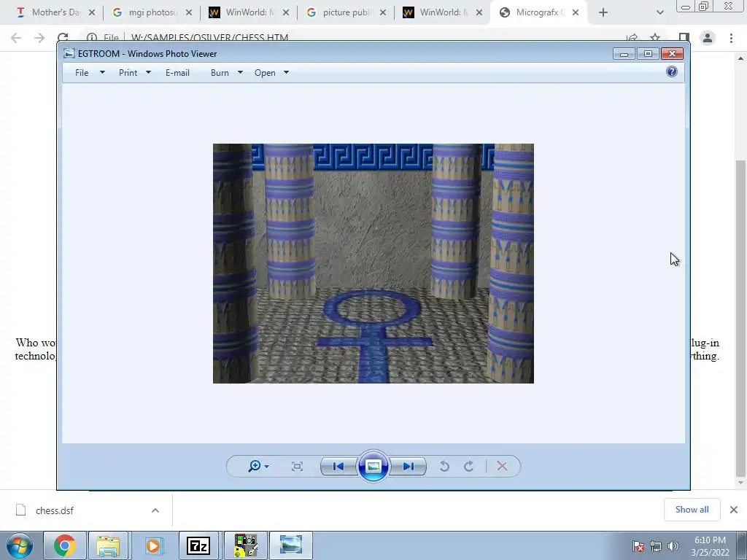Open Photo Viewer help icon
Image resolution: width=747 pixels, height=560 pixels.
672,72
